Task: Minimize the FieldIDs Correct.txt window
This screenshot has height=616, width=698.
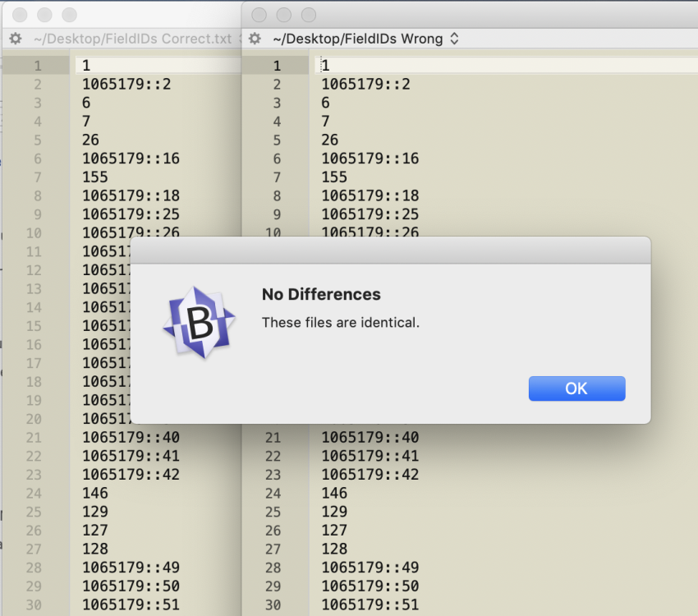Action: click(45, 15)
